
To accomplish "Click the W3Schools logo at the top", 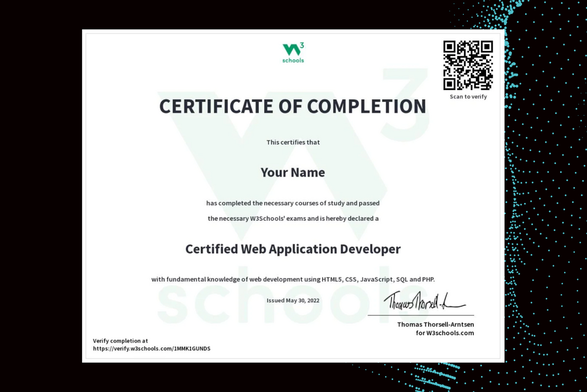I will click(293, 50).
